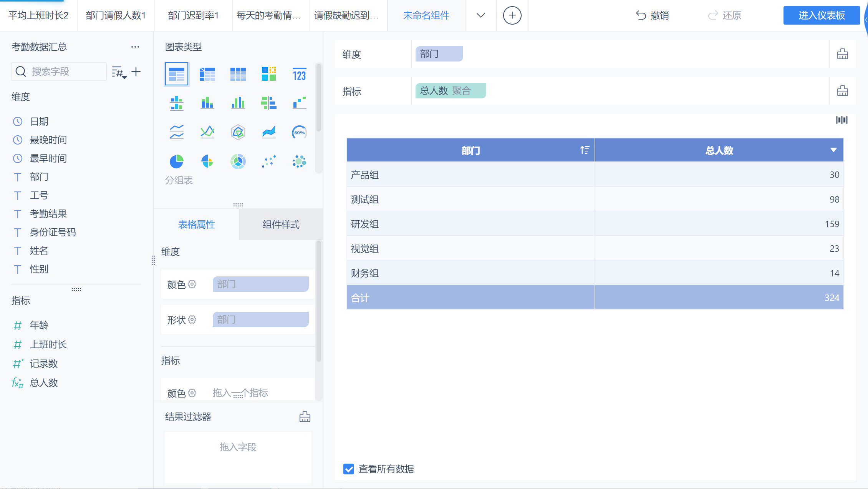The height and width of the screenshot is (489, 868).
Task: Click the 部门 column sort icon
Action: (584, 150)
